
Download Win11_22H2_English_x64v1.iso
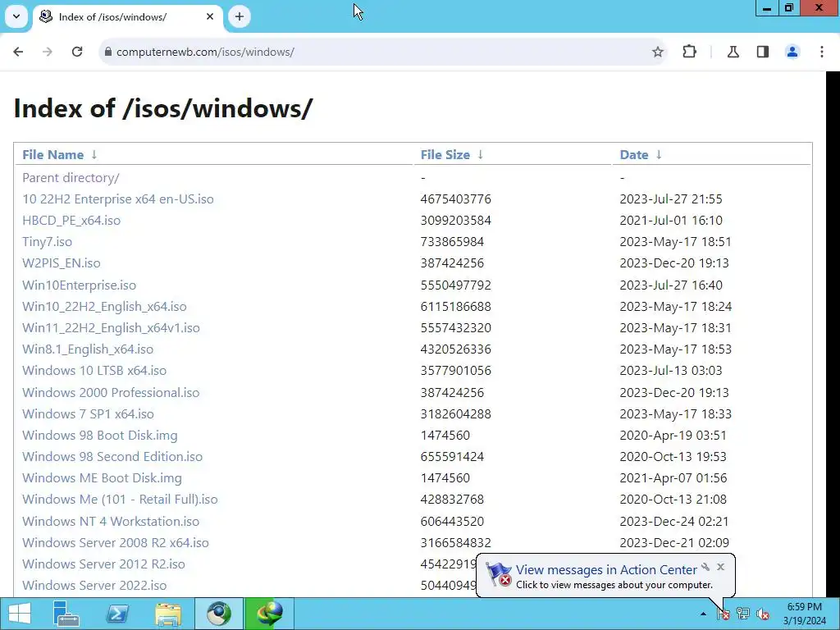(111, 328)
